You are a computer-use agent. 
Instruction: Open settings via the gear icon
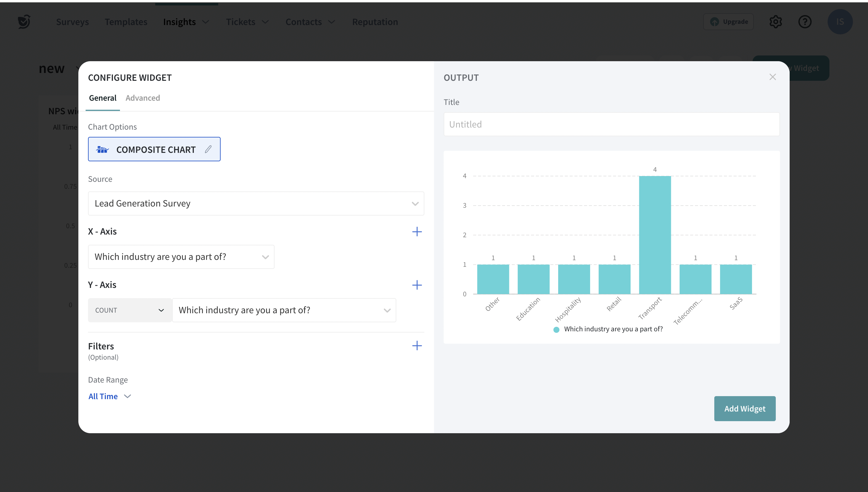coord(775,22)
